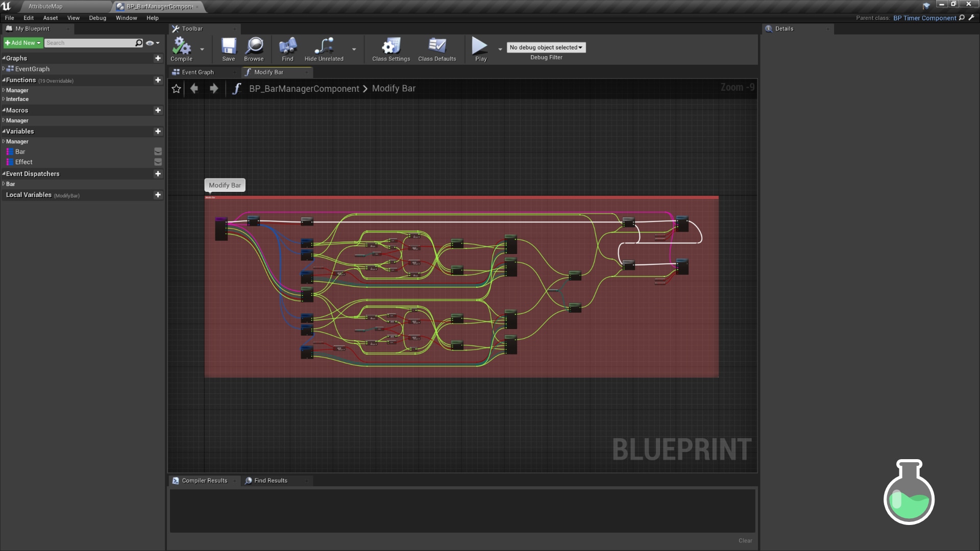Open Find results with the Find tool
Viewport: 980px width, 551px height.
tap(287, 48)
